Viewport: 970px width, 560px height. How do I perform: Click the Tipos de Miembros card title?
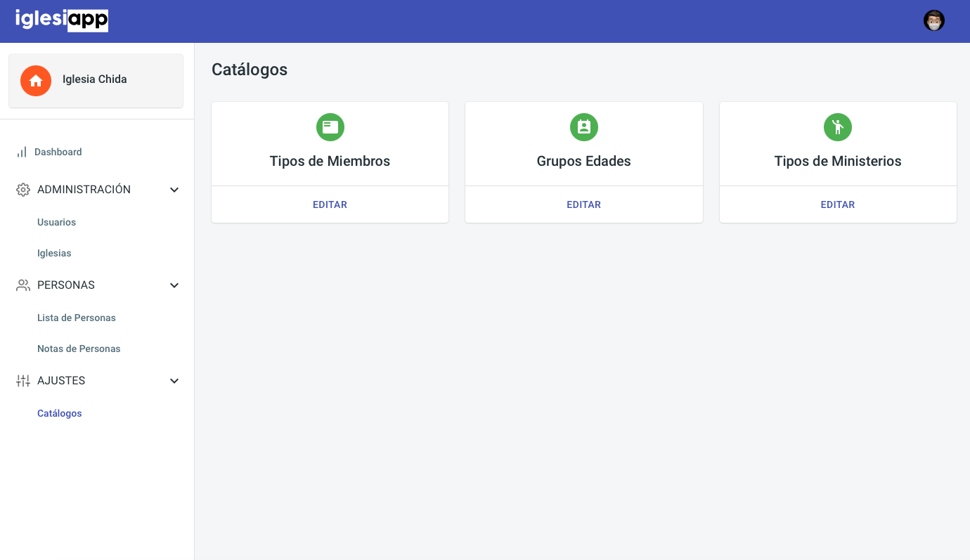pos(330,161)
